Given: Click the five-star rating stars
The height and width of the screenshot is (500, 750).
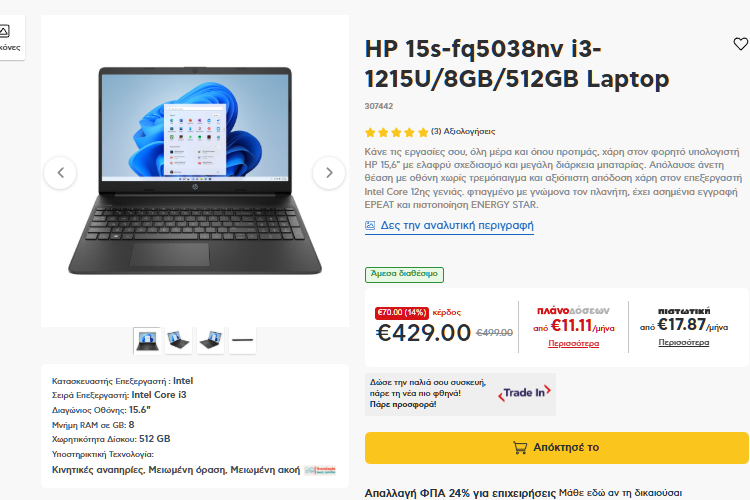Looking at the screenshot, I should pos(397,133).
